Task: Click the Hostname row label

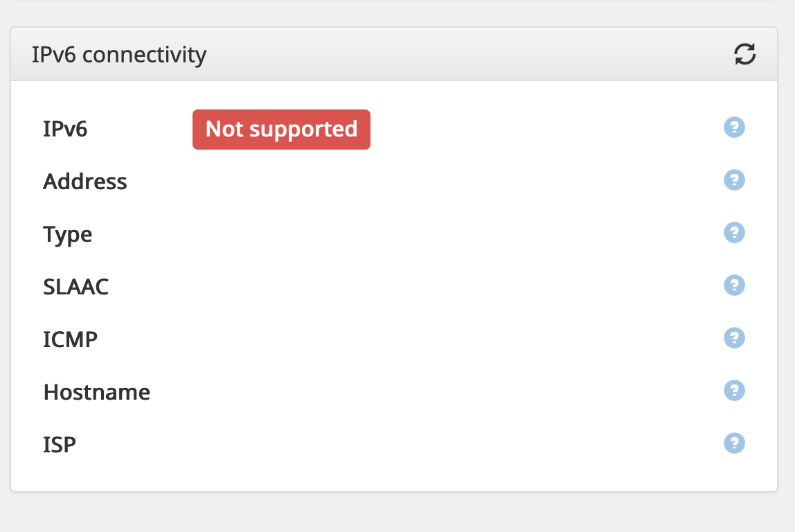Action: tap(97, 393)
